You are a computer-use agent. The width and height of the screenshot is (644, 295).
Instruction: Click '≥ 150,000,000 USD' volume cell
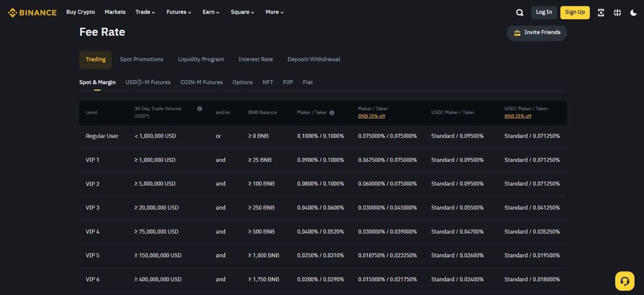coord(158,256)
